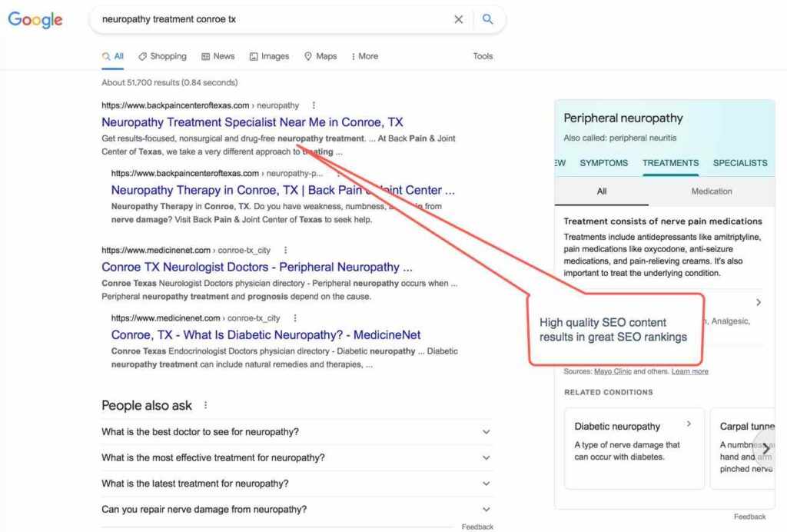Click into the search query field
The image size is (787, 532).
coord(271,19)
